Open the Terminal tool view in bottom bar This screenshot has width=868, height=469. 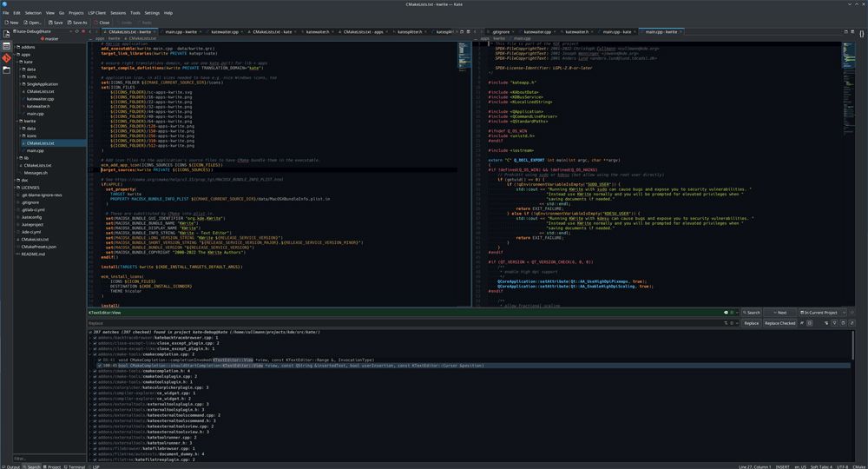coord(74,466)
